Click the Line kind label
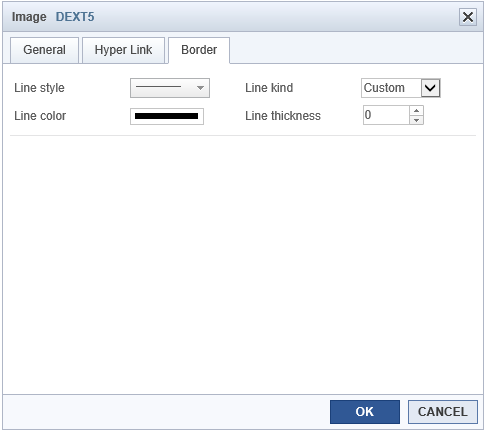Screen dimensions: 486x432 point(269,88)
